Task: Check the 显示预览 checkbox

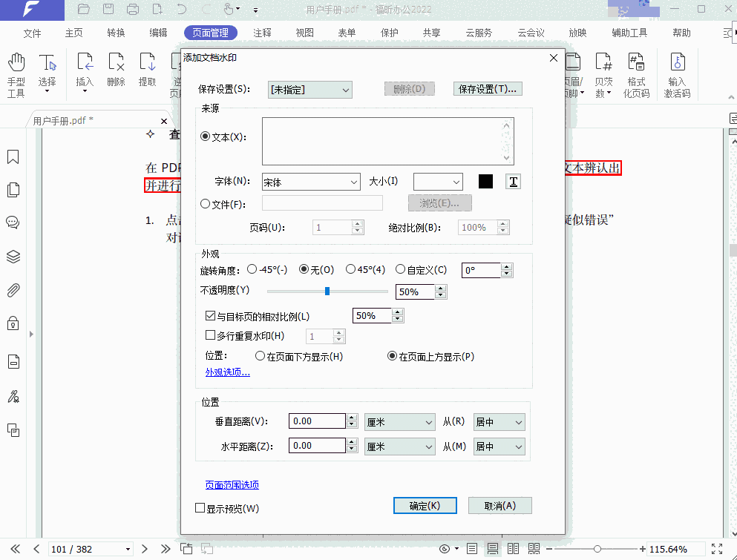Action: coord(200,508)
